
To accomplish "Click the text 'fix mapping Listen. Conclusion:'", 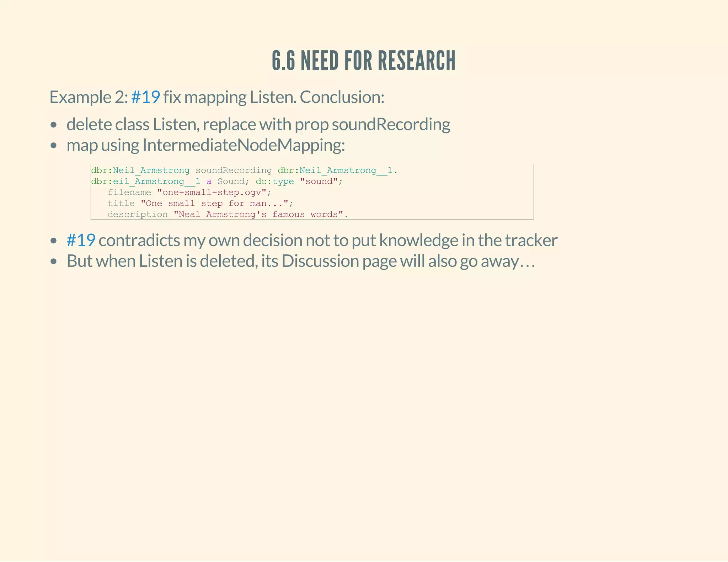I will click(274, 97).
